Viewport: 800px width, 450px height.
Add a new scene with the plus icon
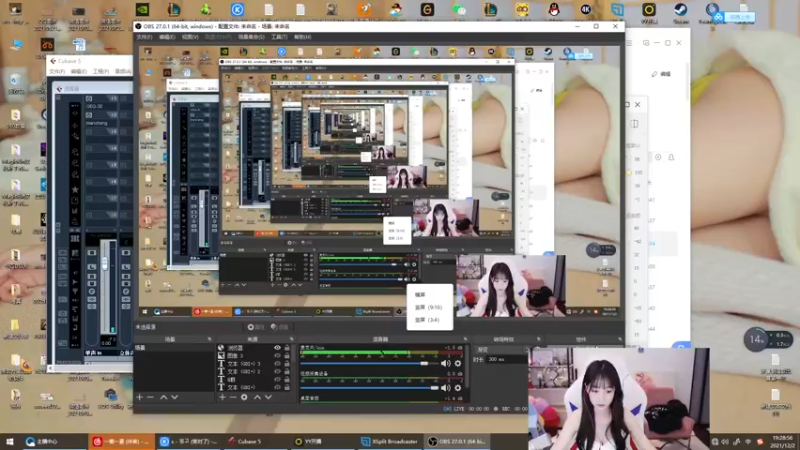139,397
